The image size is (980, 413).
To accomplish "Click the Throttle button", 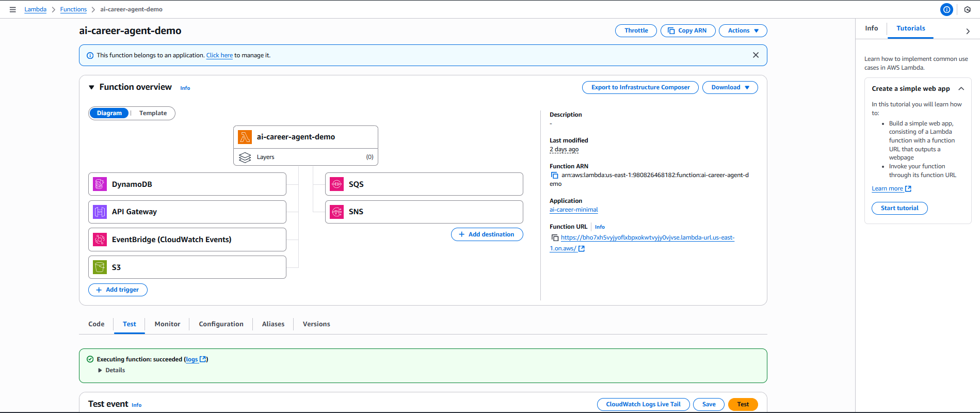I will (x=636, y=31).
